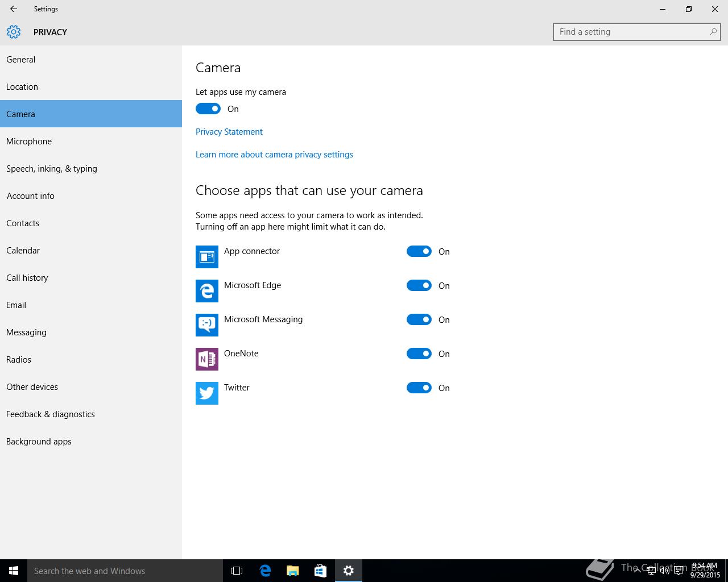This screenshot has height=582, width=728.
Task: Open Other devices section
Action: [x=91, y=386]
